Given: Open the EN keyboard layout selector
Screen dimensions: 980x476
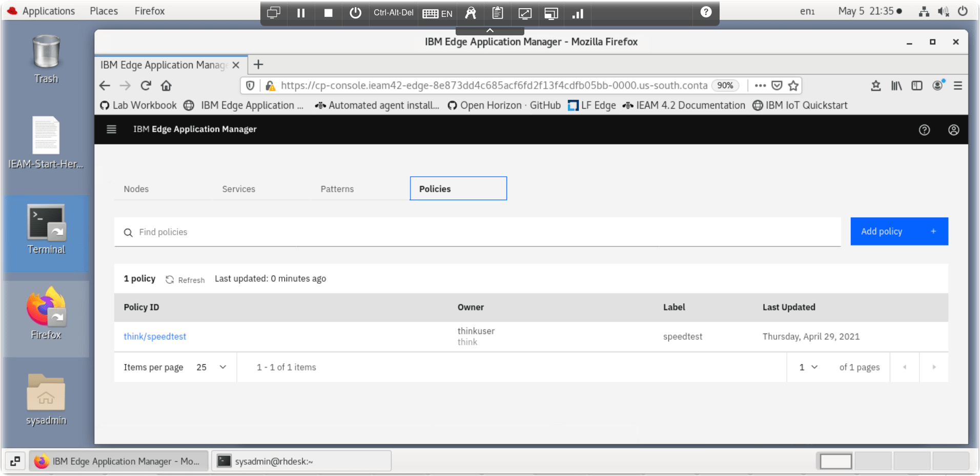Looking at the screenshot, I should [x=437, y=13].
